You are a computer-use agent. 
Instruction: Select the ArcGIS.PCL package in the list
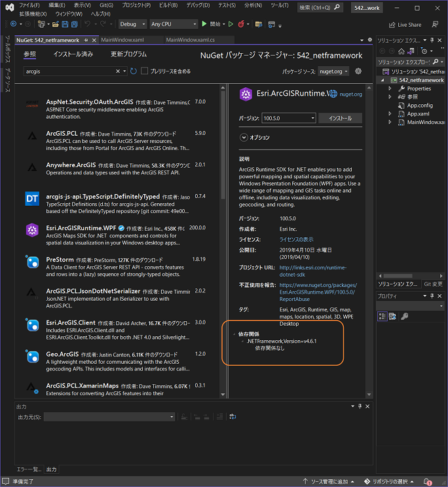[117, 140]
